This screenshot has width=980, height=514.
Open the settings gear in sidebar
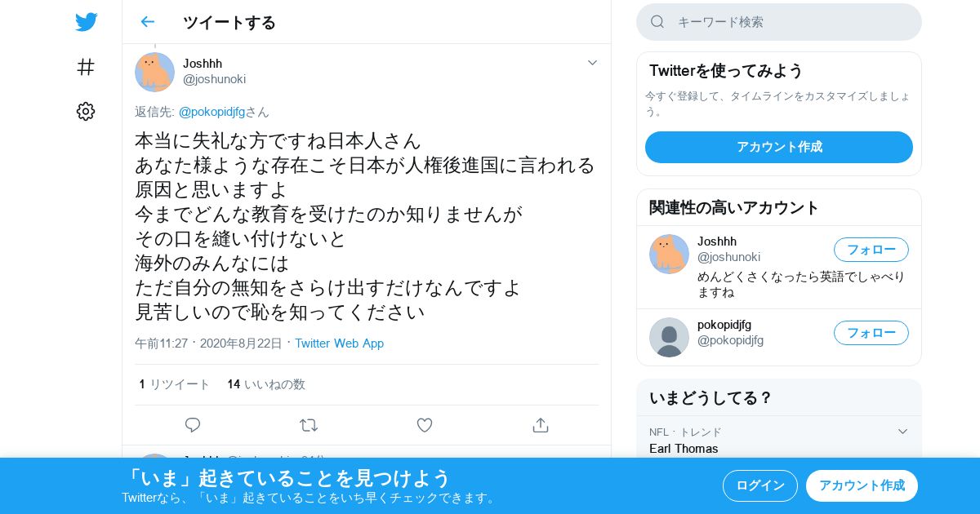coord(86,111)
